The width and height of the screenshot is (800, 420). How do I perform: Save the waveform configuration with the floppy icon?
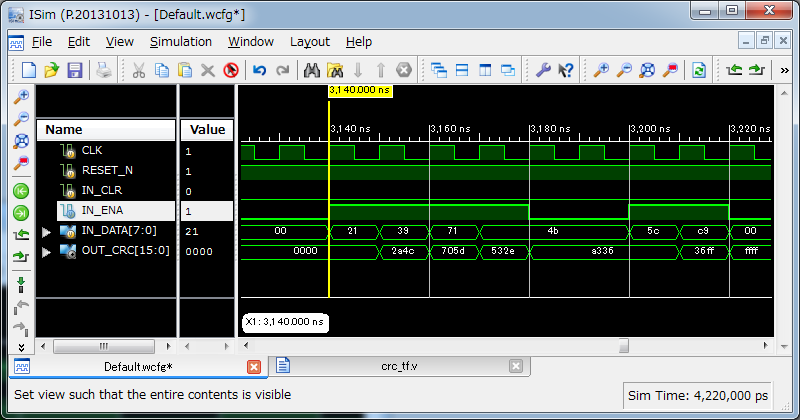tap(74, 70)
